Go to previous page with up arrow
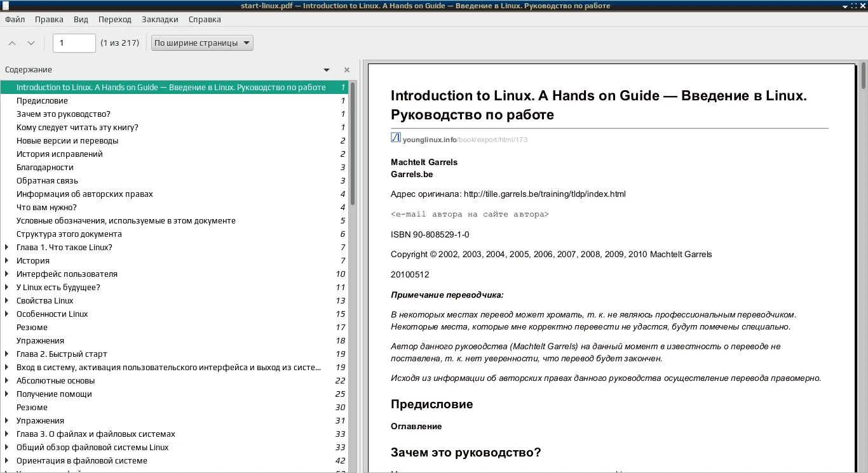Screen dimensions: 868x473 point(12,43)
